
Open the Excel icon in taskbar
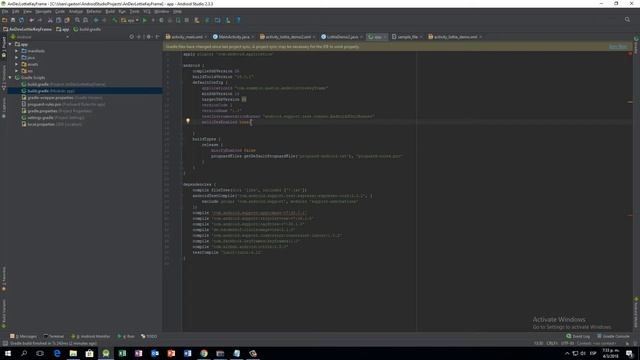pos(122,353)
